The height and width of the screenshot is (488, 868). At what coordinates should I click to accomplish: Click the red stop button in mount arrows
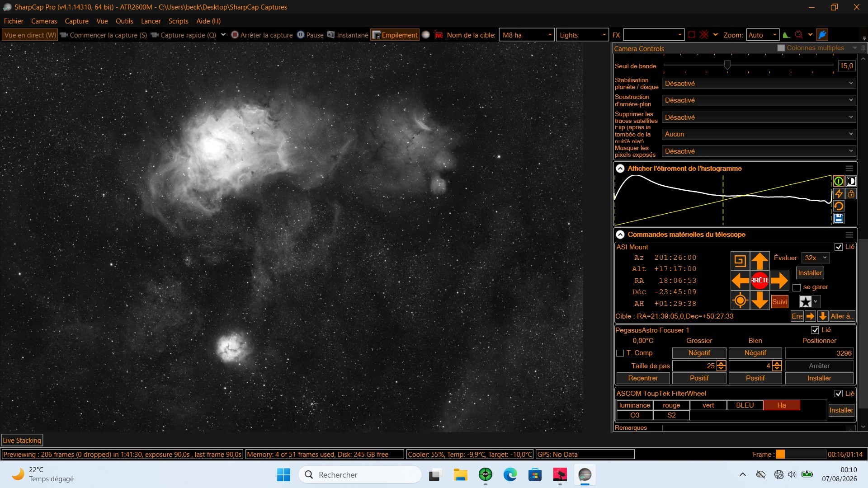coord(759,281)
